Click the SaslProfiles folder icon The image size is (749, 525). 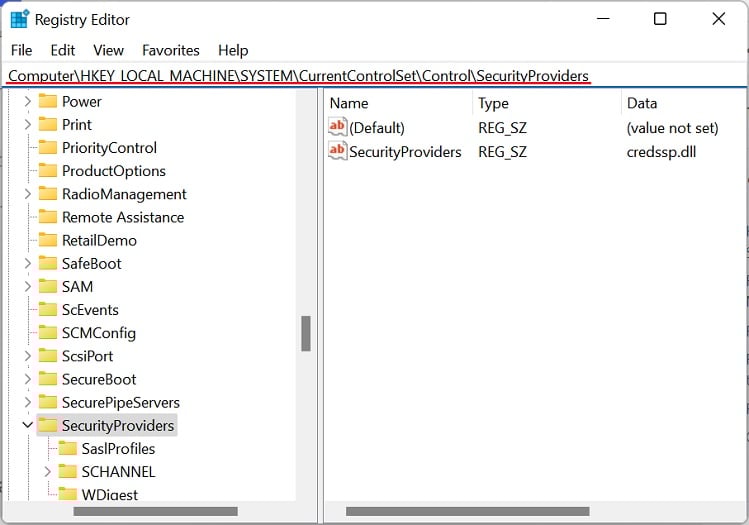click(67, 449)
